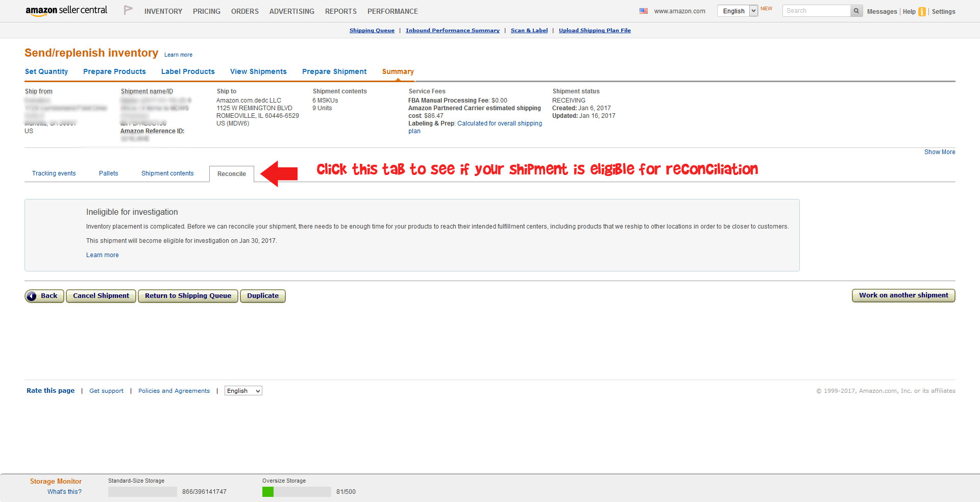Open the INVENTORY menu
The width and height of the screenshot is (980, 502).
pos(163,11)
